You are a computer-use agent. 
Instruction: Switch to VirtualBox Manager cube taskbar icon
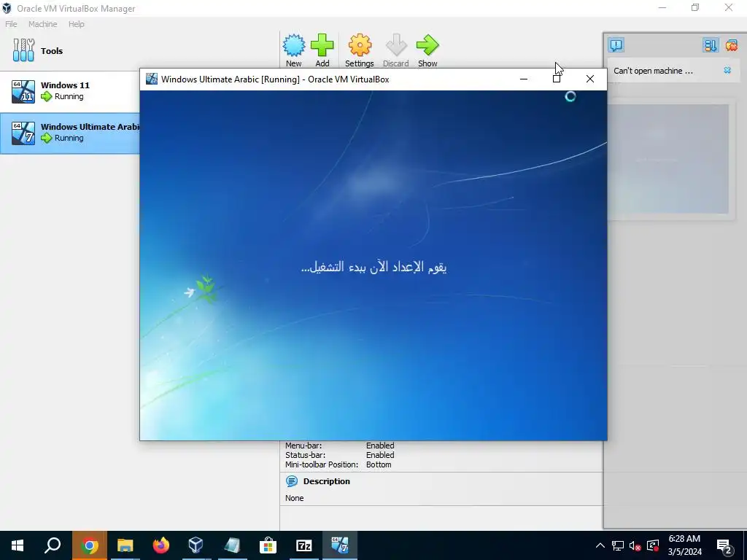(x=196, y=545)
